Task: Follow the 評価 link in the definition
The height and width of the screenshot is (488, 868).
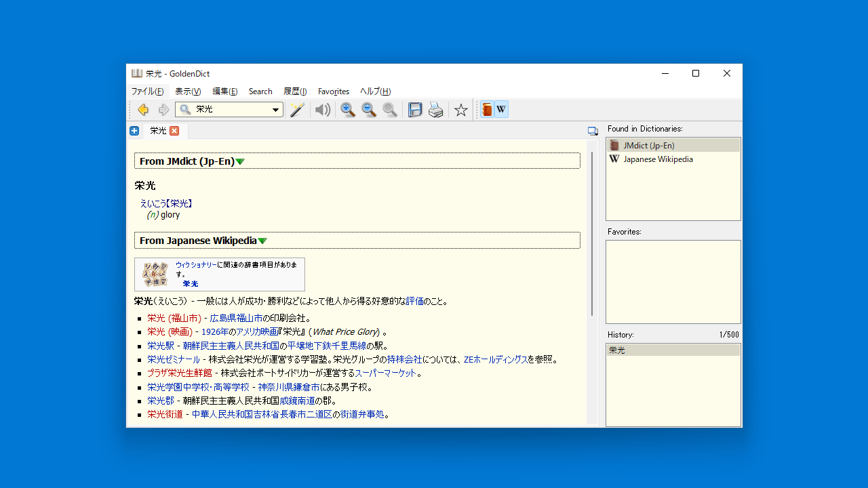Action: point(414,301)
